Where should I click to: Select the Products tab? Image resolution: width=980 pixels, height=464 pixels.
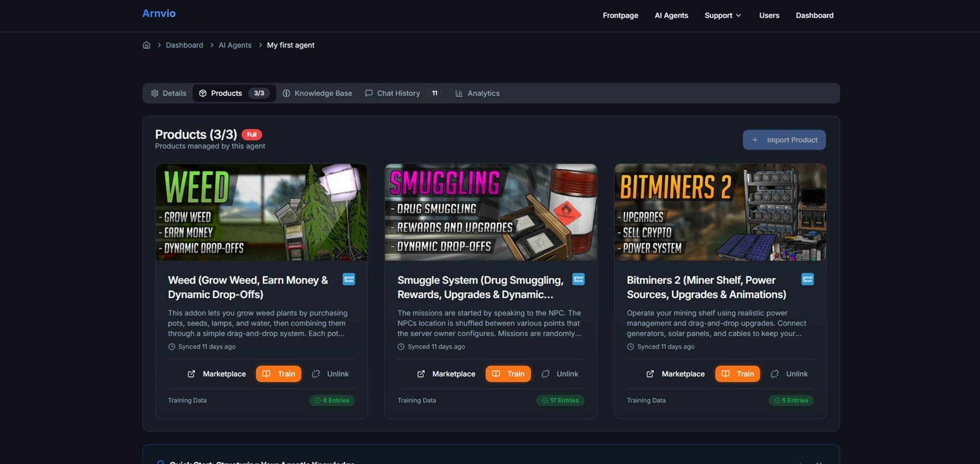coord(234,93)
